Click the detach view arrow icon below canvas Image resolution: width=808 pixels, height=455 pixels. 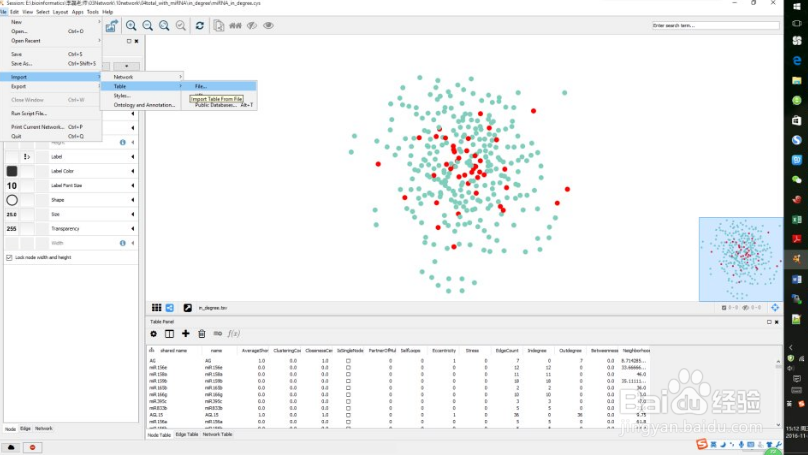coord(188,308)
